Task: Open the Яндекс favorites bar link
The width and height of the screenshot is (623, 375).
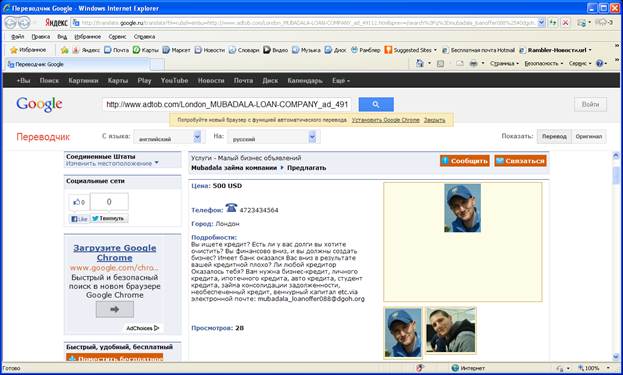Action: pos(86,50)
